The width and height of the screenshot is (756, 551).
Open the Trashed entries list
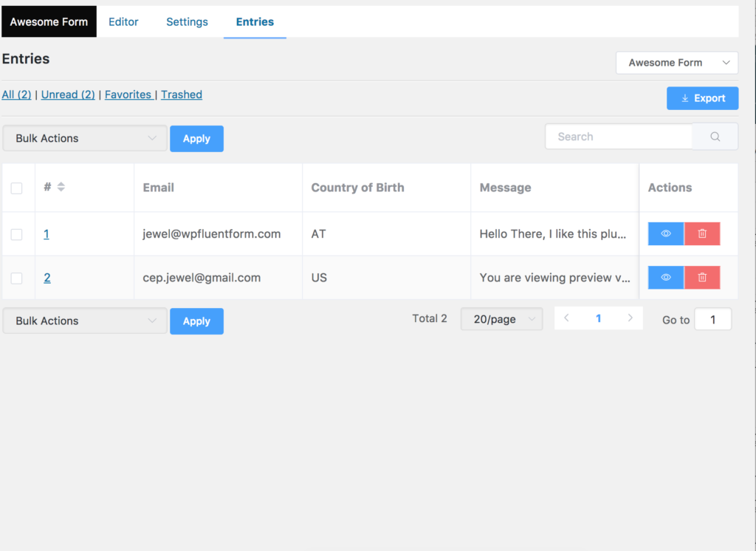click(181, 95)
